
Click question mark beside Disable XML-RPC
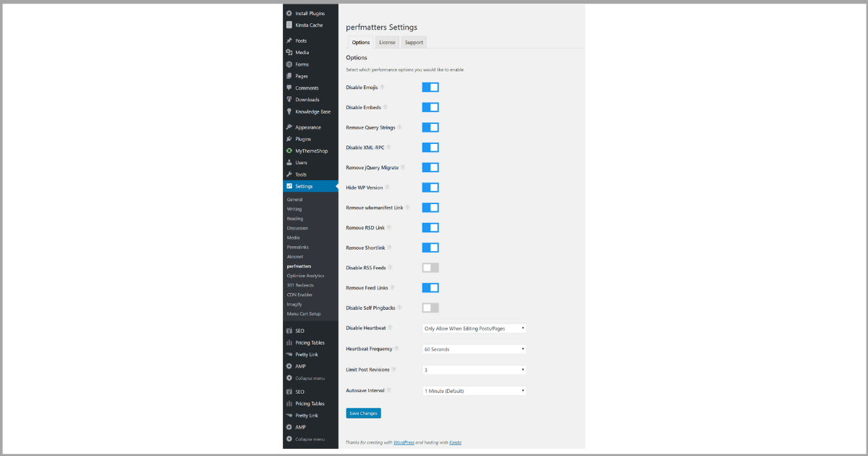coord(388,147)
